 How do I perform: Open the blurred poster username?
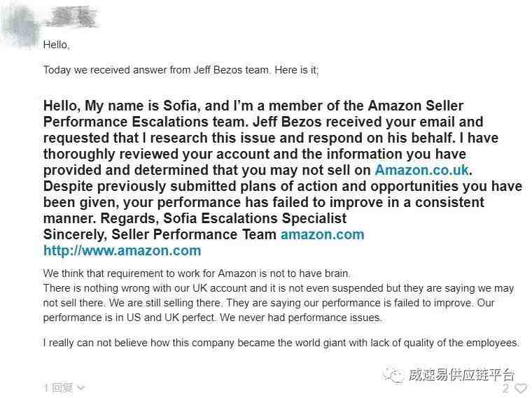point(71,17)
